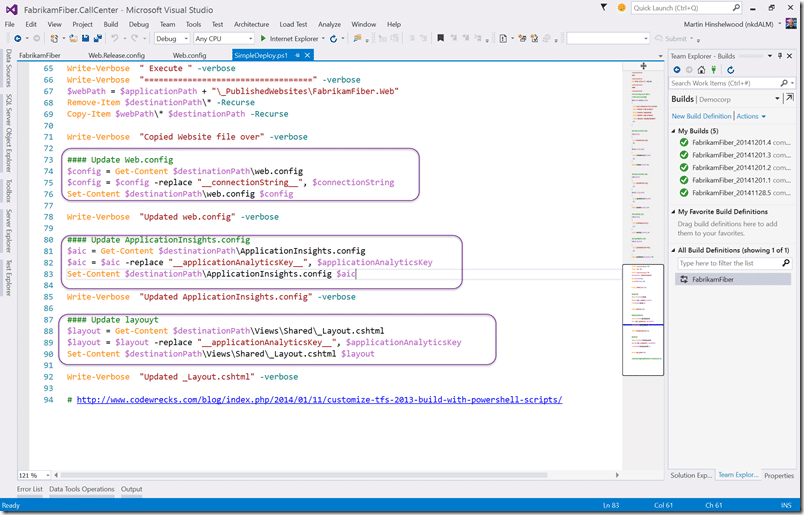Viewport: 804px width, 515px height.
Task: Switch to the Properties panel tab
Action: pyautogui.click(x=779, y=476)
